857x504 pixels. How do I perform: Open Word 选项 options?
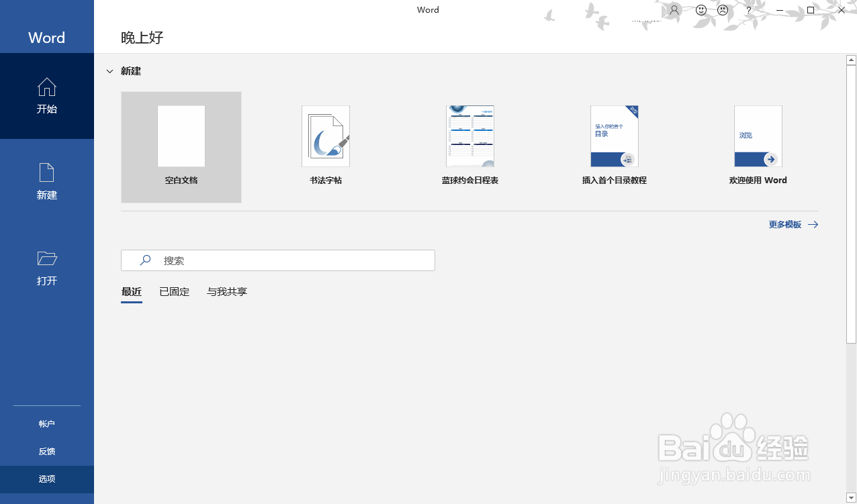tap(47, 479)
